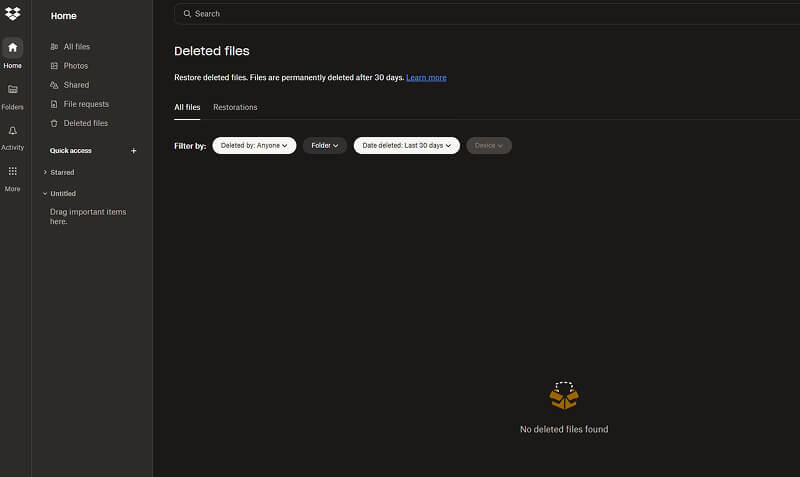Screen dimensions: 800x477
Task: Open the Home icon in left rail
Action: tap(12, 47)
